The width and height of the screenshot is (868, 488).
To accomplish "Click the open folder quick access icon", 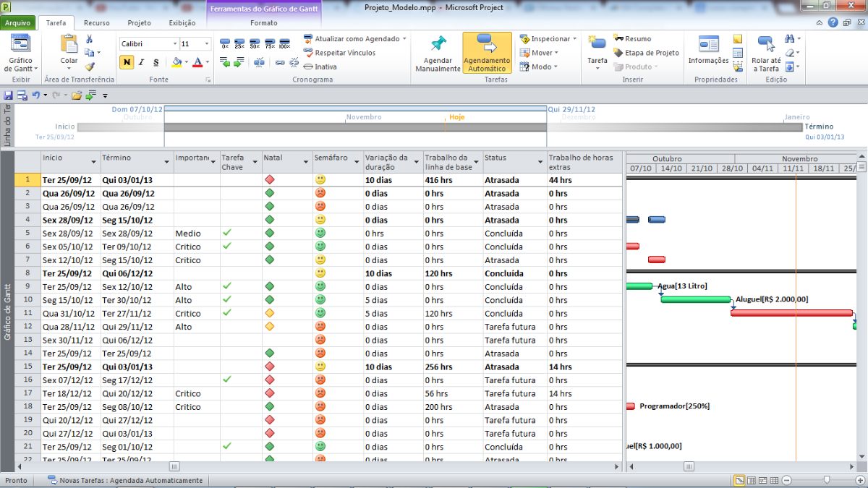I will coord(77,95).
